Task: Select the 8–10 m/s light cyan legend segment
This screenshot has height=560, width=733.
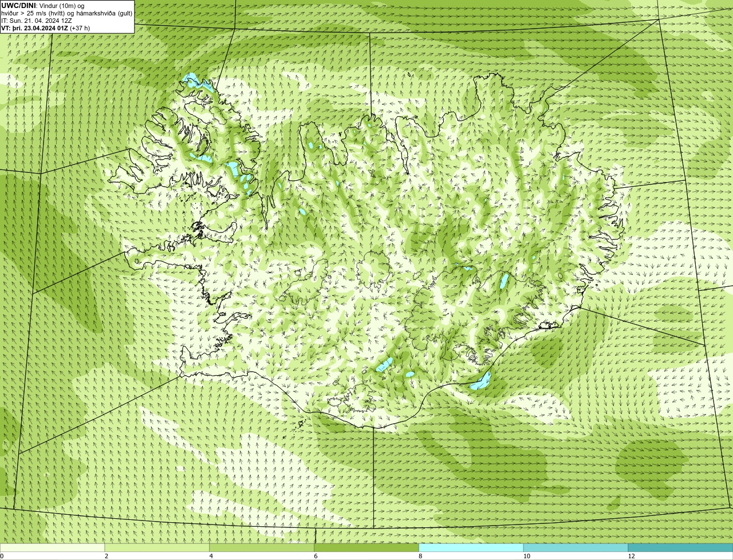Action: click(471, 547)
